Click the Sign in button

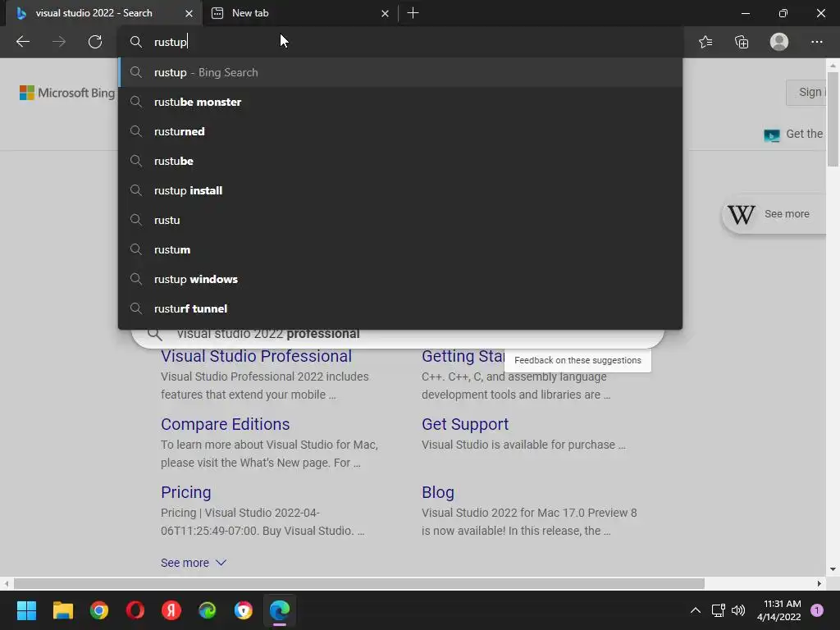[x=807, y=92]
